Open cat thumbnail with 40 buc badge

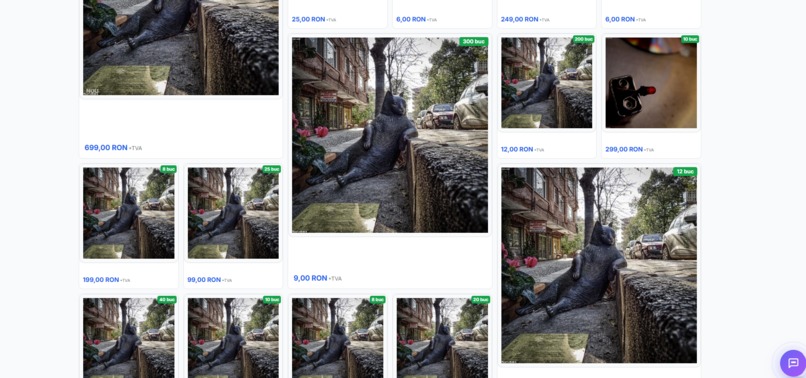[x=129, y=338]
